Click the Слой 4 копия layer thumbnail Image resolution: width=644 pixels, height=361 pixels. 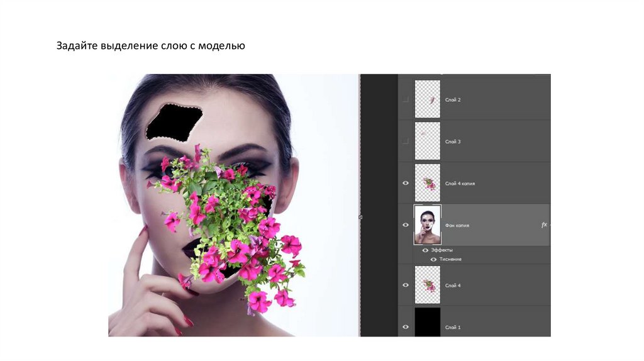(x=428, y=183)
